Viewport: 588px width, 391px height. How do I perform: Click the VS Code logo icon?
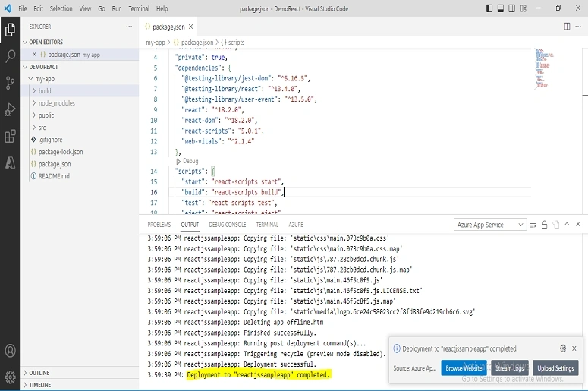click(x=8, y=8)
